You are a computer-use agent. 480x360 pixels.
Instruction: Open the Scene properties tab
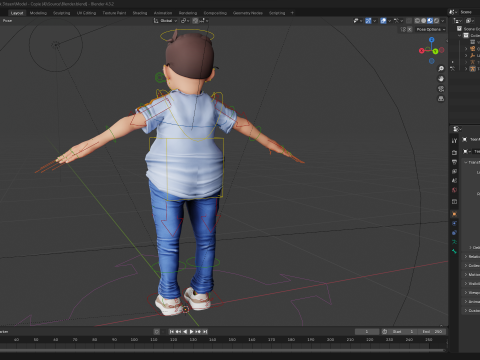(x=454, y=181)
